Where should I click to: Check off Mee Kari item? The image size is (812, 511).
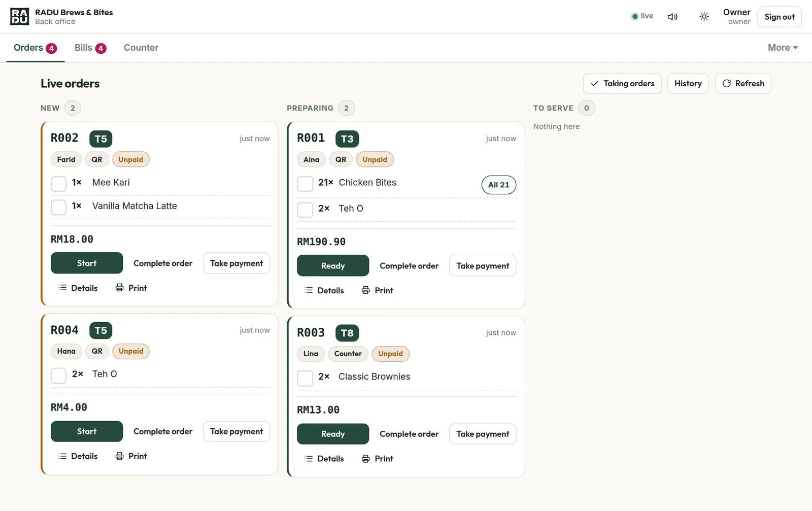pos(59,184)
